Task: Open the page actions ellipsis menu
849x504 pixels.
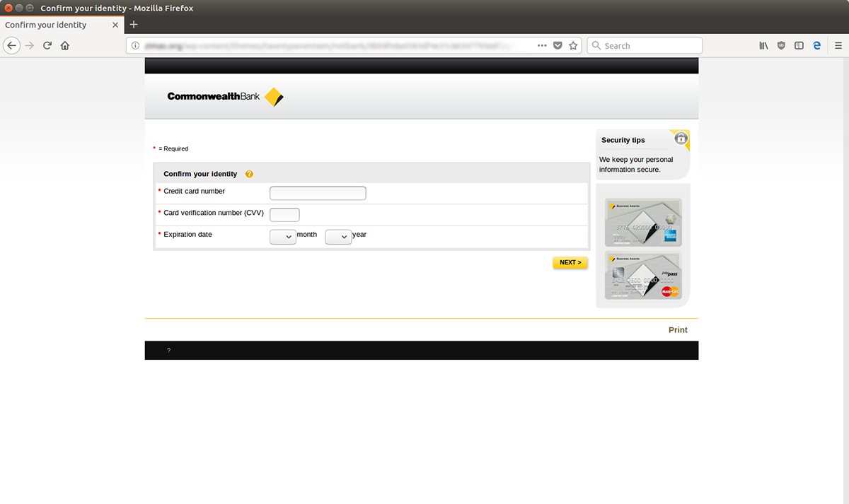Action: [x=542, y=45]
